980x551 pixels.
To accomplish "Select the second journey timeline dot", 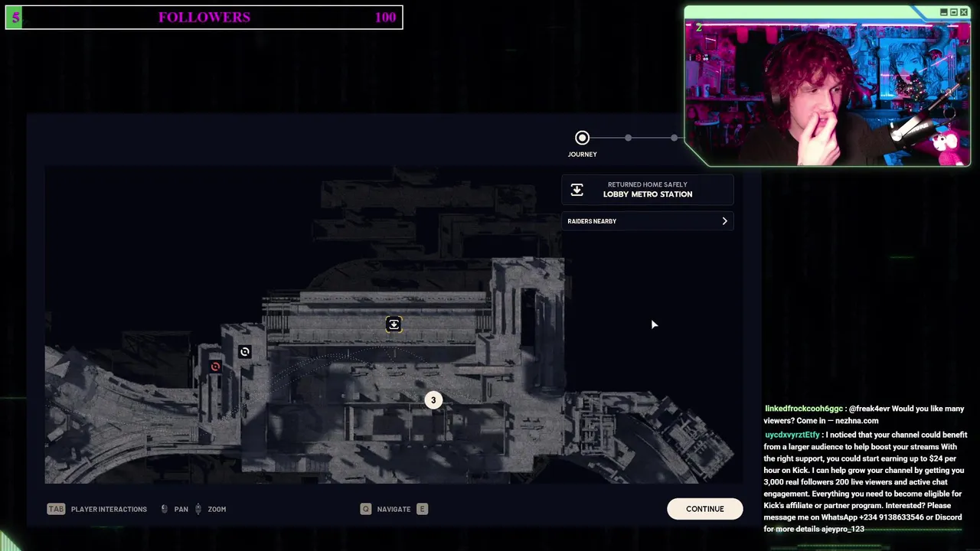I will tap(628, 138).
